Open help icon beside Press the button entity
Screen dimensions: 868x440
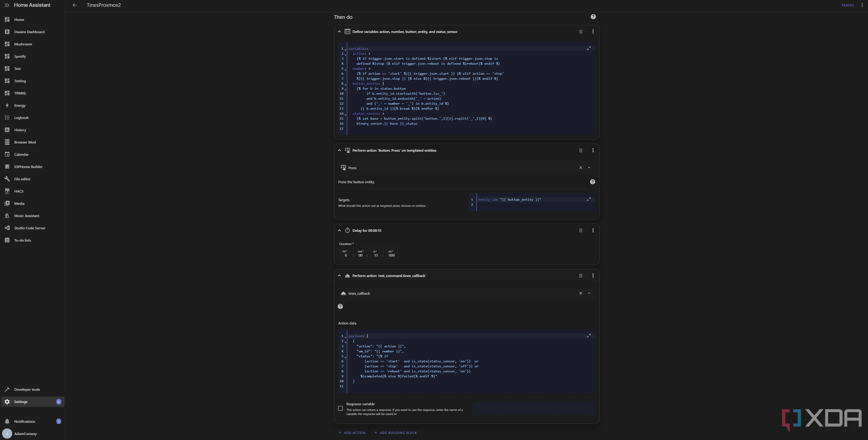pyautogui.click(x=592, y=182)
